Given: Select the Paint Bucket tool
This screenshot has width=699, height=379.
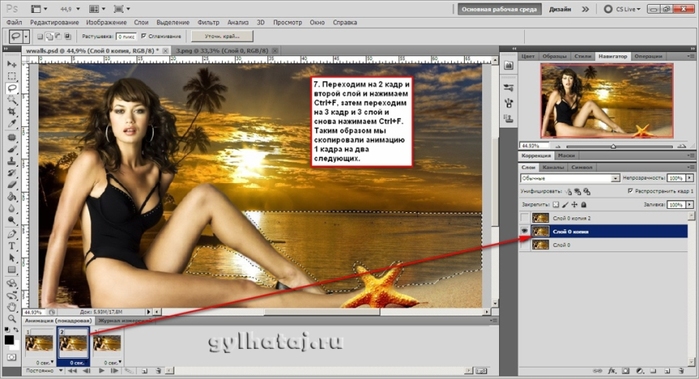Looking at the screenshot, I should point(12,197).
